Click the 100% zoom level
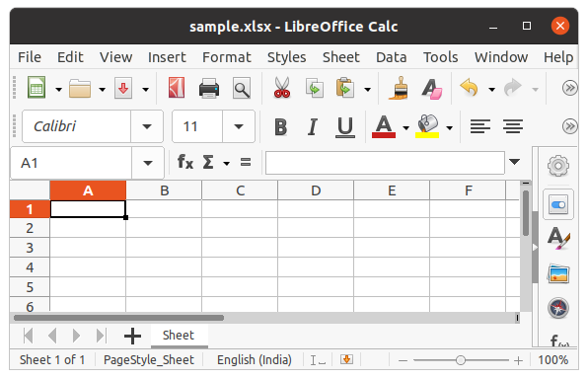This screenshot has width=588, height=379. click(x=552, y=360)
